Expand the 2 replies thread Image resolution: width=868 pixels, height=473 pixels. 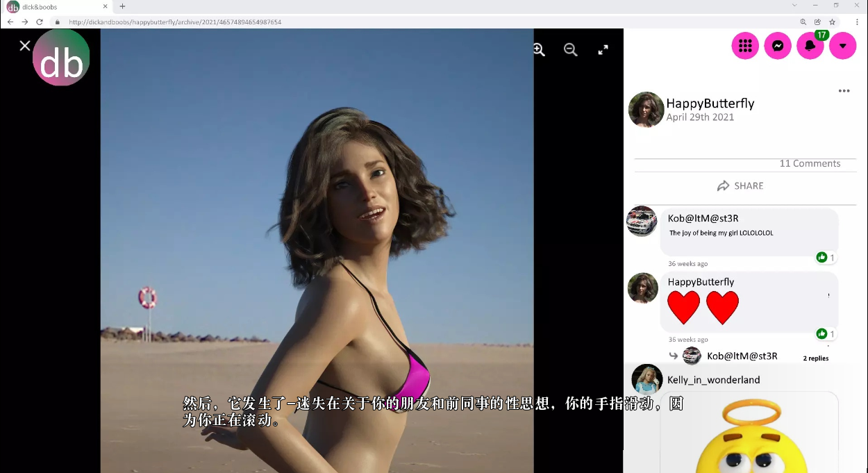(x=815, y=358)
